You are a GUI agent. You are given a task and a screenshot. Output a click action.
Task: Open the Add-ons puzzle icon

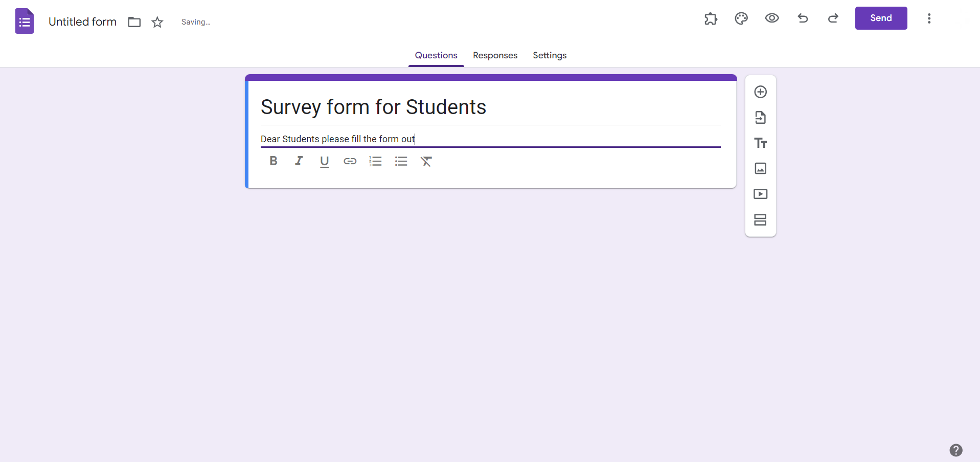[x=711, y=19]
